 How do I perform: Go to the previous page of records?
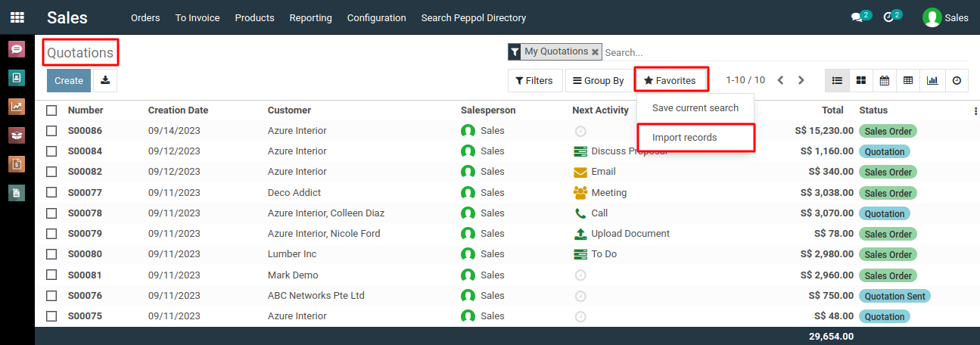780,80
